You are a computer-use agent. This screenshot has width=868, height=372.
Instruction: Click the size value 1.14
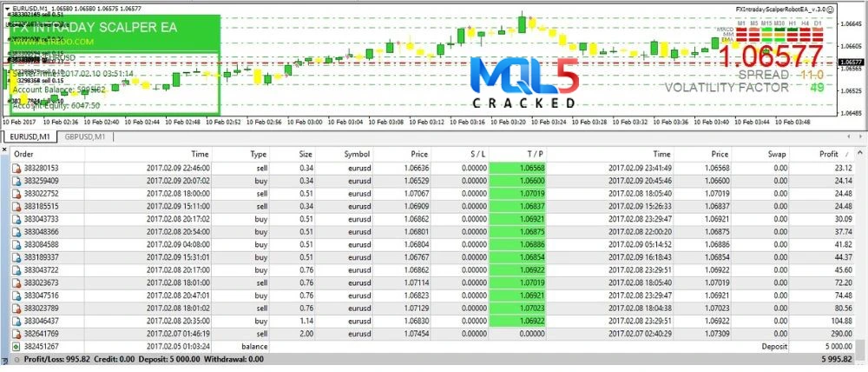[x=306, y=321]
